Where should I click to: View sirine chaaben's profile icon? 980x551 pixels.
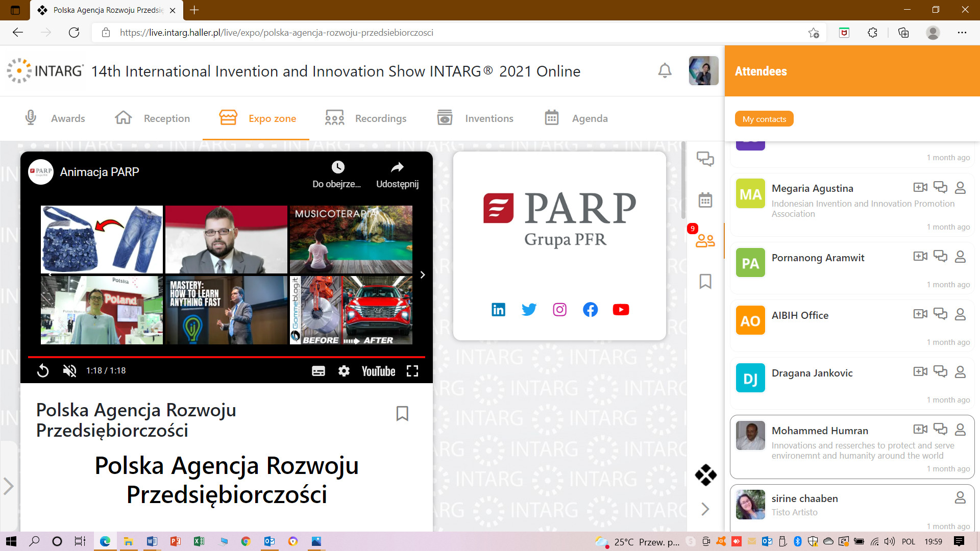960,497
